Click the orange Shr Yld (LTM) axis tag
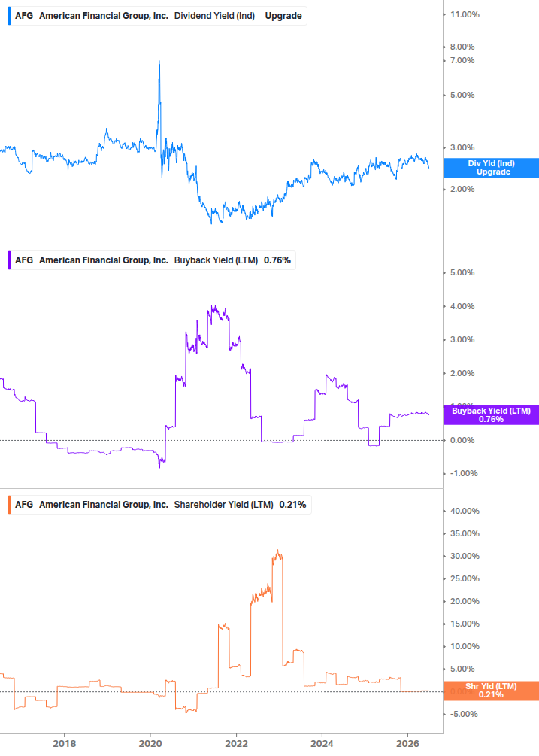 [x=491, y=691]
